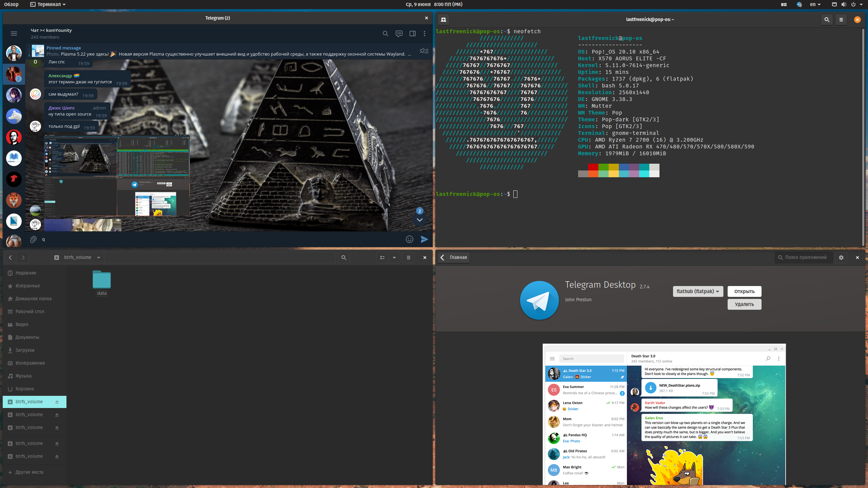Attach file in Telegram message box
This screenshot has width=868, height=488.
(x=33, y=240)
